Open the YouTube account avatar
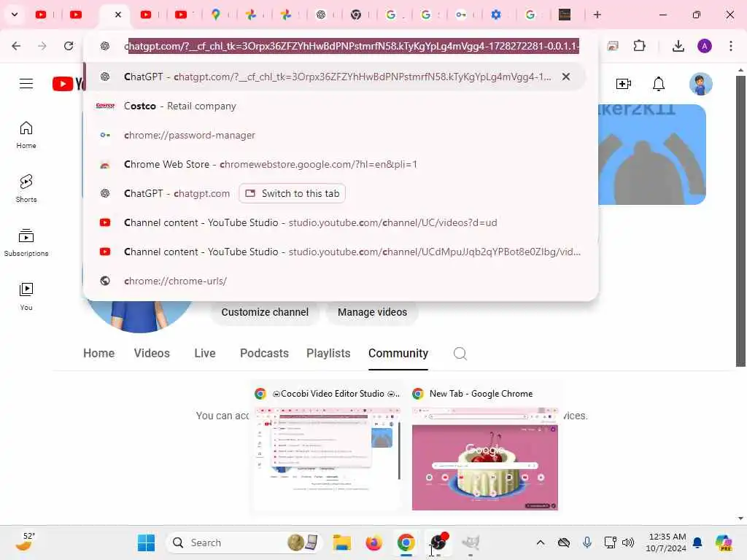 pyautogui.click(x=701, y=85)
